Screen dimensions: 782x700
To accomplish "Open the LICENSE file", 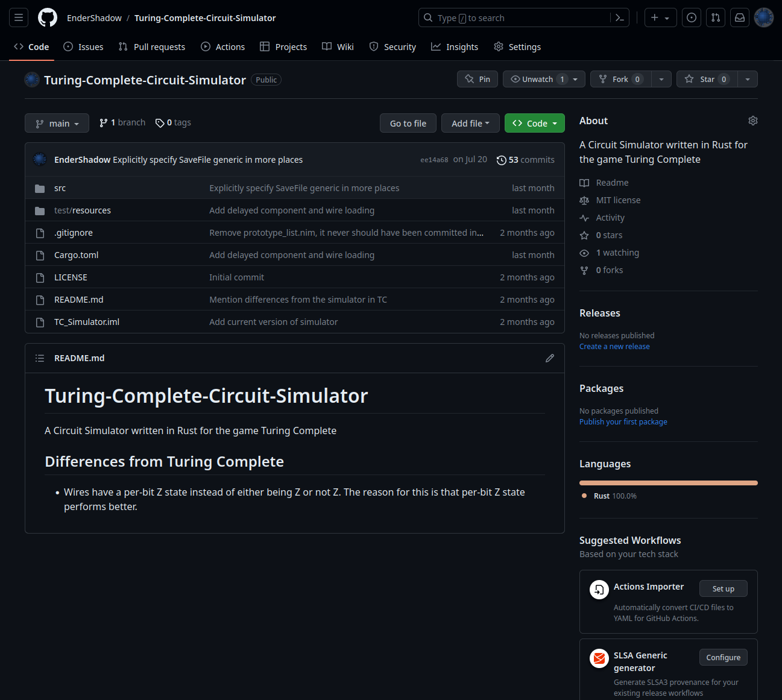I will 71,277.
